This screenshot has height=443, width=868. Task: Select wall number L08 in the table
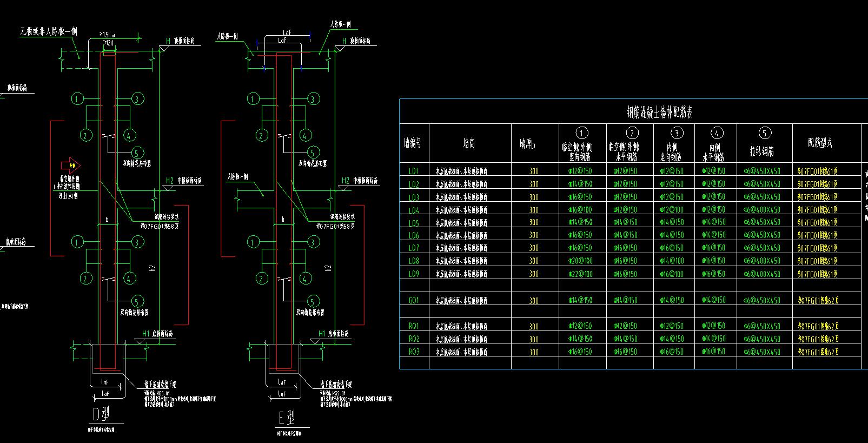pyautogui.click(x=414, y=261)
